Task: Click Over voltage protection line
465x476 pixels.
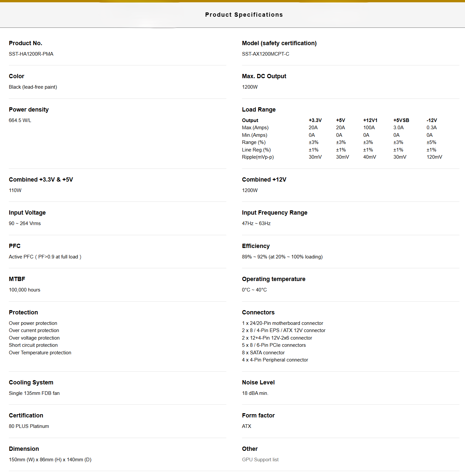Action: [x=34, y=338]
